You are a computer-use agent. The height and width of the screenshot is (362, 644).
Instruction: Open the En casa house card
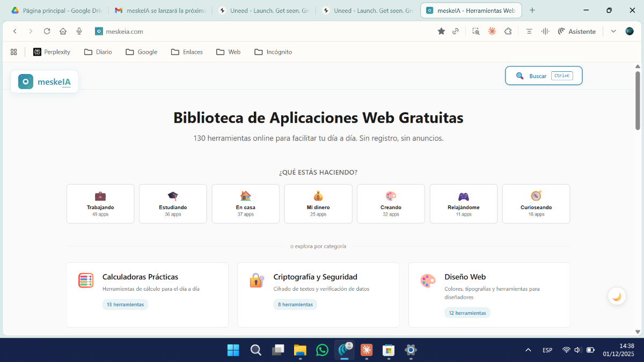coord(245,204)
